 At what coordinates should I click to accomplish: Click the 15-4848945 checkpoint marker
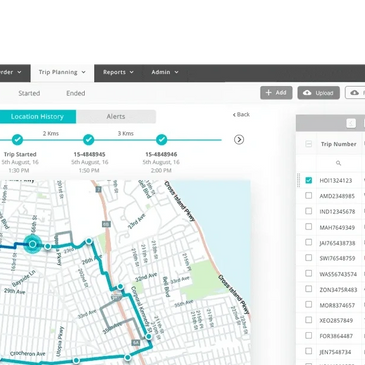tap(88, 140)
